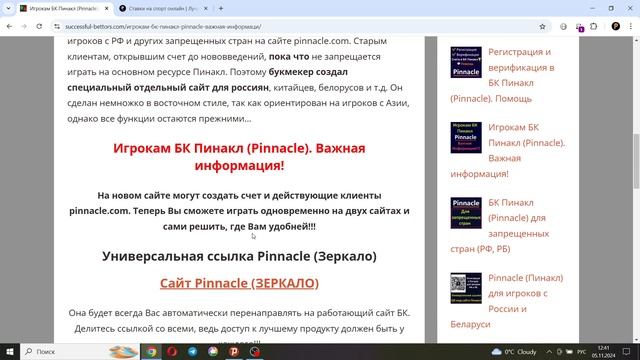This screenshot has width=640, height=360.
Task: Bookmark this page with the star icon
Action: point(542,27)
